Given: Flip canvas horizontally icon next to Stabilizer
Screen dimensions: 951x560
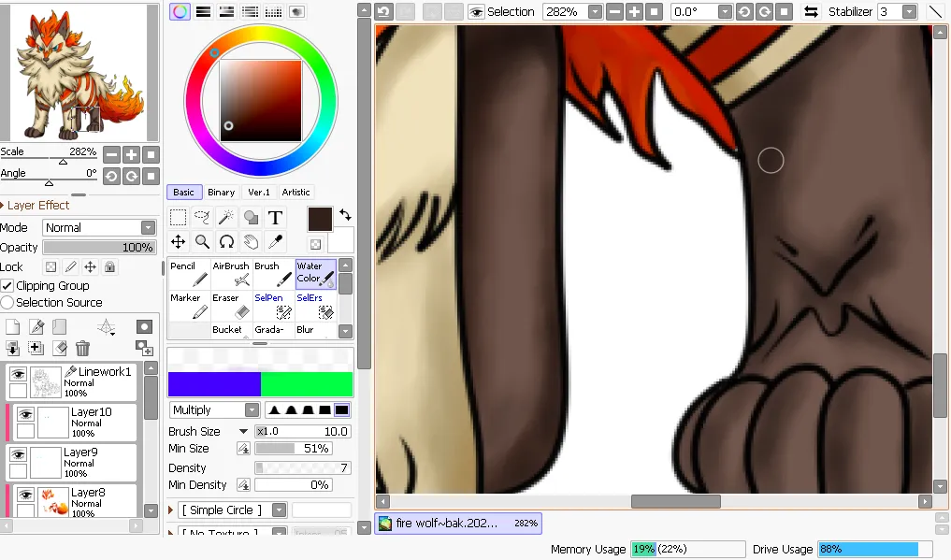Looking at the screenshot, I should click(x=811, y=11).
